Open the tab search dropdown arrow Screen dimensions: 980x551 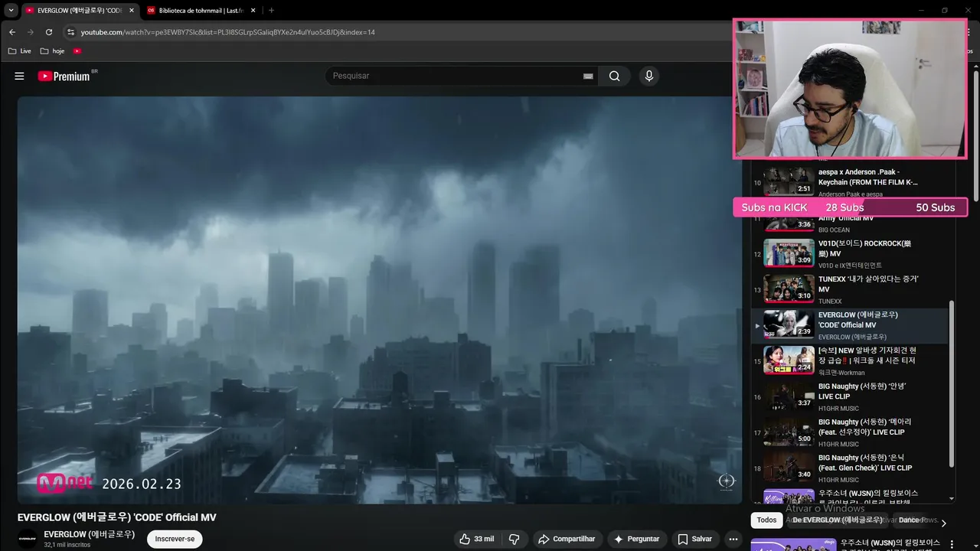pyautogui.click(x=11, y=11)
